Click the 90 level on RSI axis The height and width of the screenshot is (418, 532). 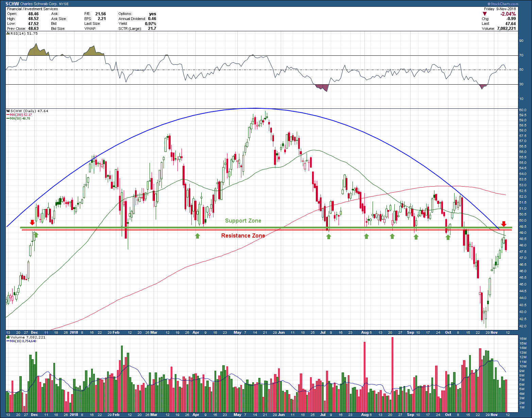click(x=521, y=41)
